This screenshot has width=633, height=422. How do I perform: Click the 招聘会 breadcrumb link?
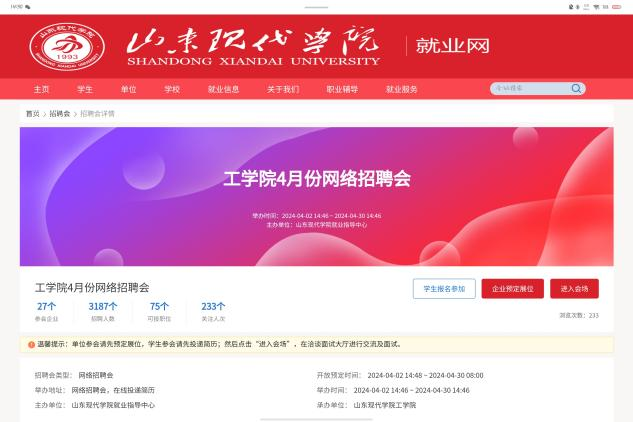pyautogui.click(x=60, y=114)
